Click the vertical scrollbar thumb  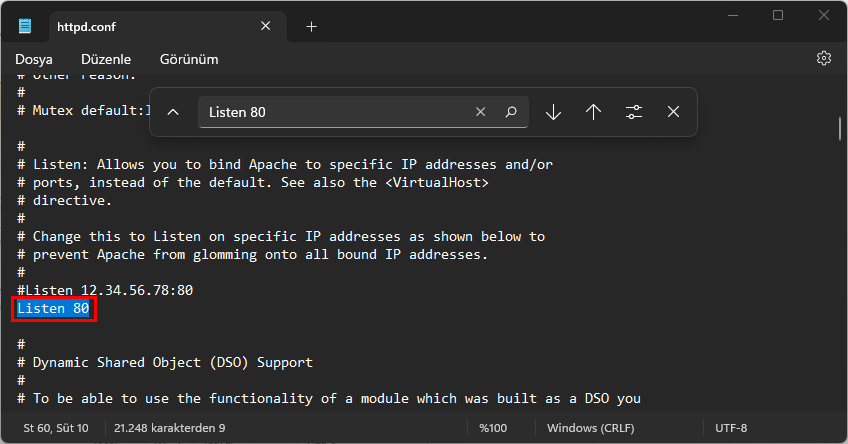click(x=840, y=130)
